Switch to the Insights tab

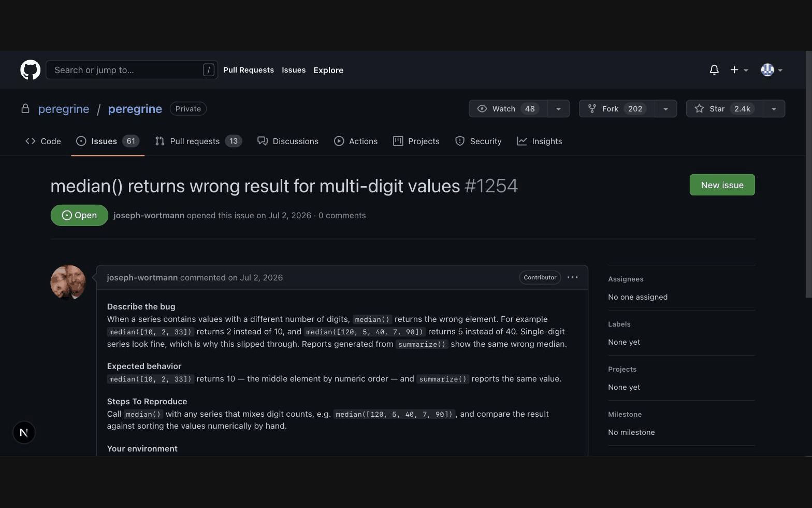tap(540, 141)
